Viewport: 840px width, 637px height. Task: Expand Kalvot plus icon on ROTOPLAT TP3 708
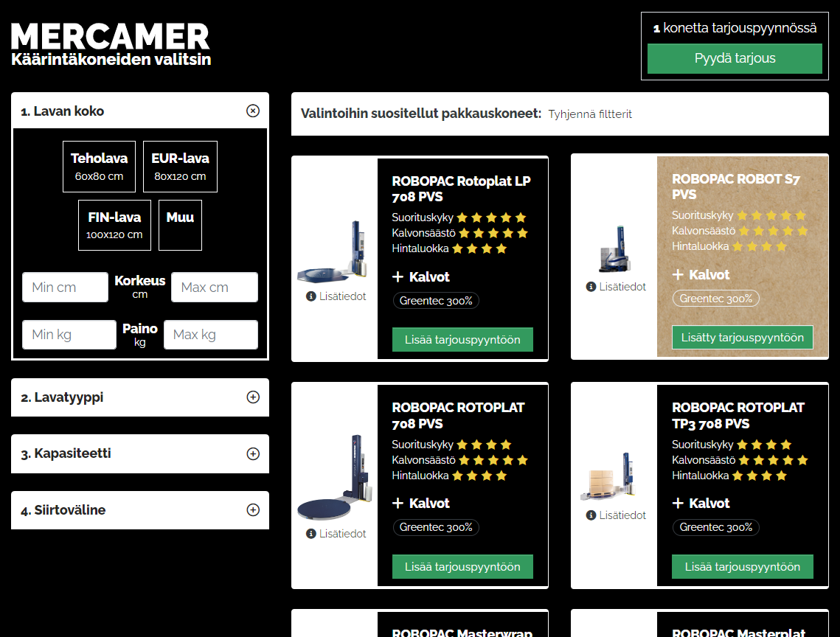(678, 503)
